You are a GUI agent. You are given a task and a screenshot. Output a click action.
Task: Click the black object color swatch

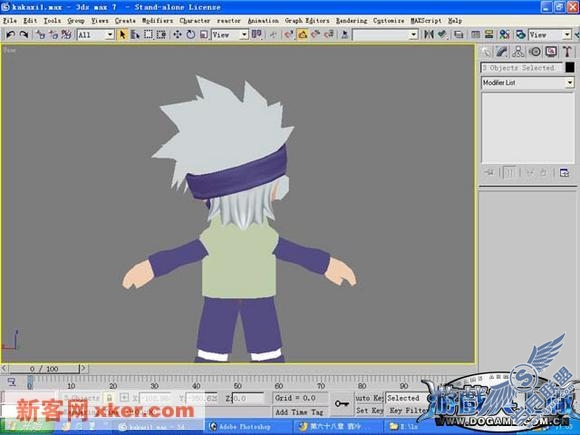[x=570, y=67]
